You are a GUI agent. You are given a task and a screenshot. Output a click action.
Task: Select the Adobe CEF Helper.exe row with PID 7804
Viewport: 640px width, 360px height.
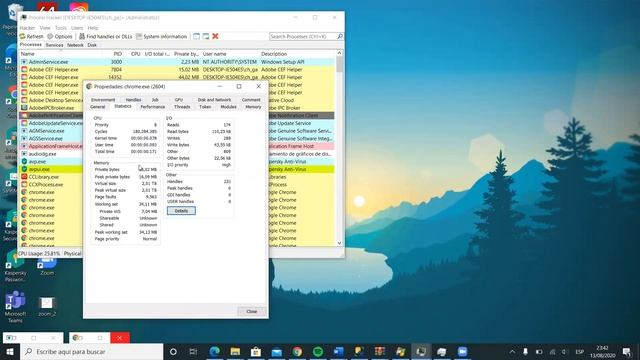click(177, 70)
